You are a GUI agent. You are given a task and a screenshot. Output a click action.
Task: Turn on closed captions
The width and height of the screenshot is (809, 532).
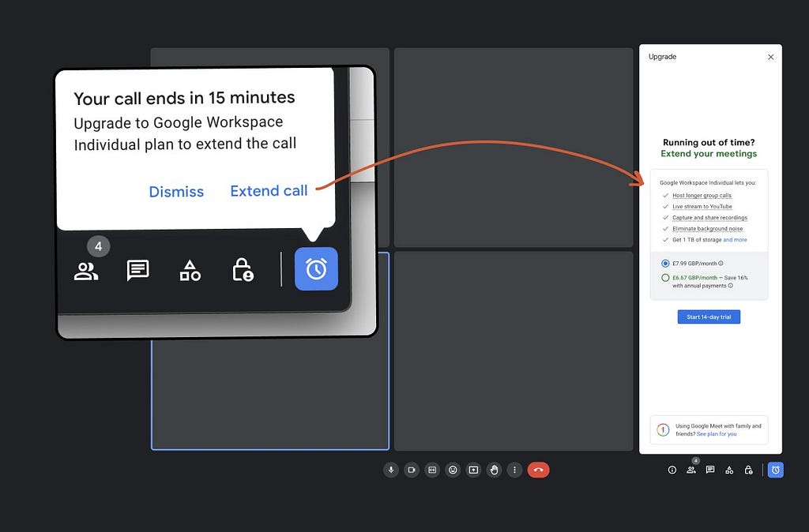pyautogui.click(x=432, y=470)
